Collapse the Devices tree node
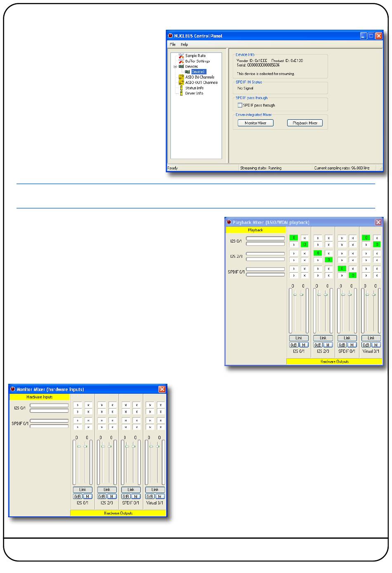Screen dimensions: 392x573 (175, 66)
